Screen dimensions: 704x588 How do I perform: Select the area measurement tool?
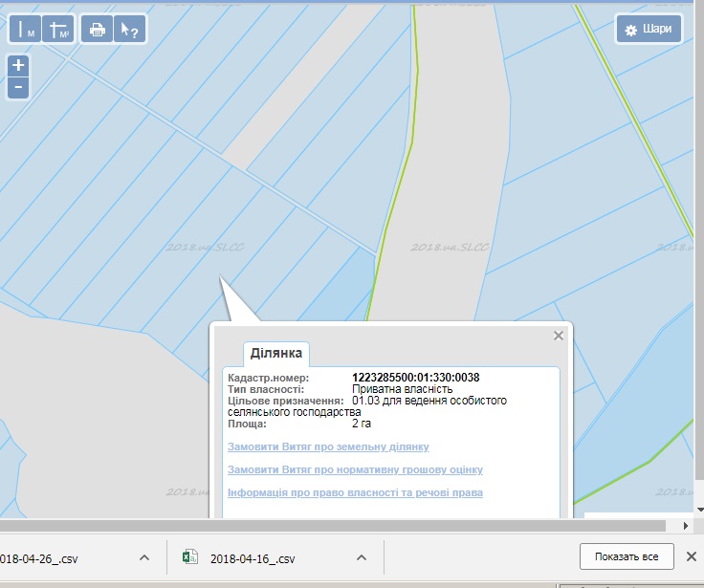click(x=58, y=30)
